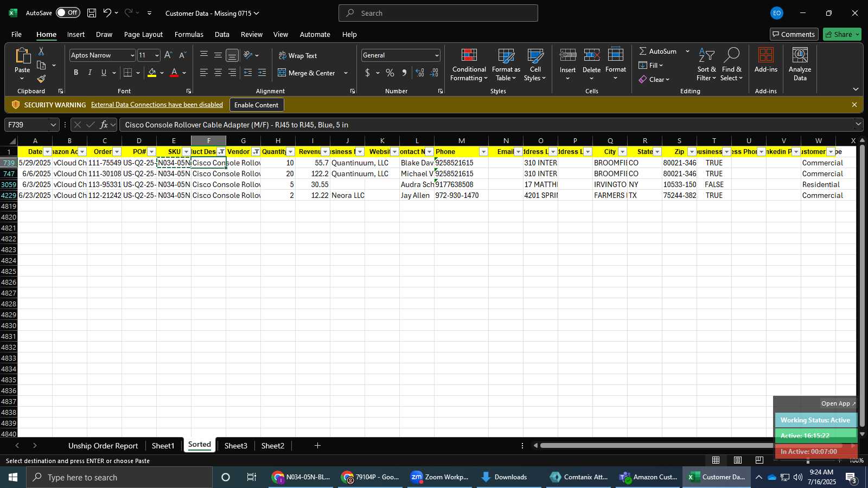Click the Windows Start button
The width and height of the screenshot is (868, 488).
click(13, 477)
